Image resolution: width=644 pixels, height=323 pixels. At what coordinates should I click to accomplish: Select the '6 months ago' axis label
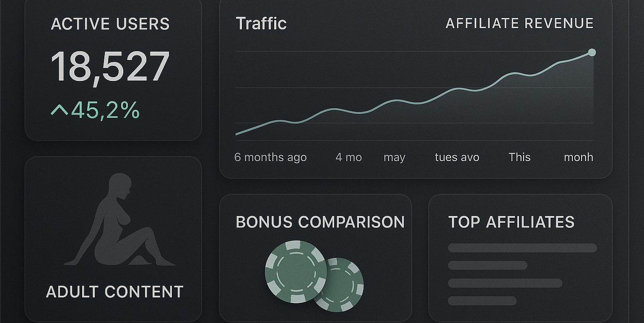270,157
